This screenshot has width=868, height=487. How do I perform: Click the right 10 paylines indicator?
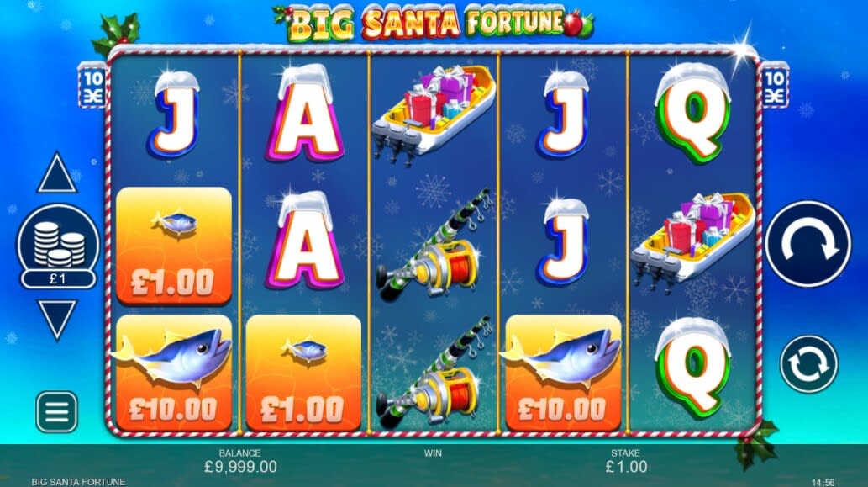point(775,86)
